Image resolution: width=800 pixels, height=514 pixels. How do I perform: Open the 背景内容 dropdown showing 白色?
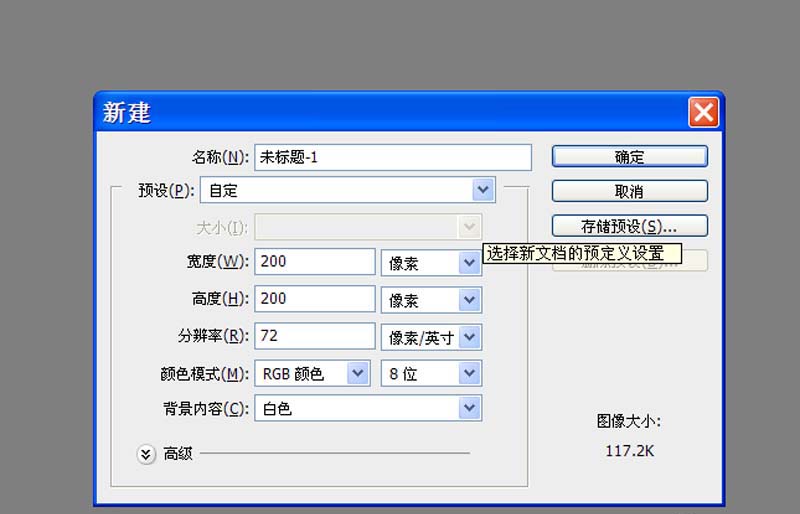tap(368, 408)
